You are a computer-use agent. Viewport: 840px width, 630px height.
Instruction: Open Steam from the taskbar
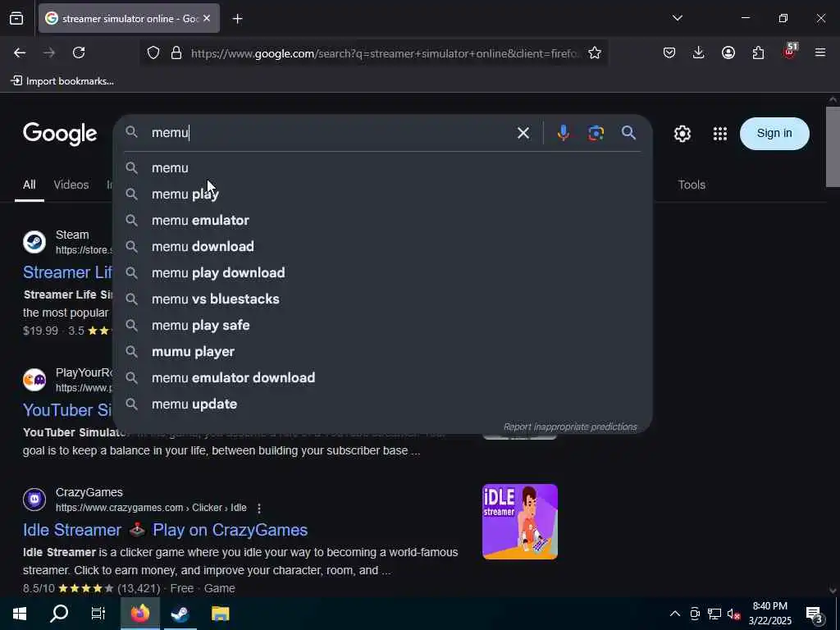tap(180, 614)
